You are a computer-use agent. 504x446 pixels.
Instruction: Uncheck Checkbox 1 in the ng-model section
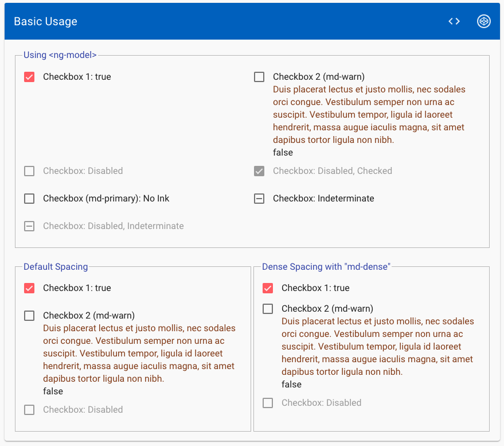29,77
